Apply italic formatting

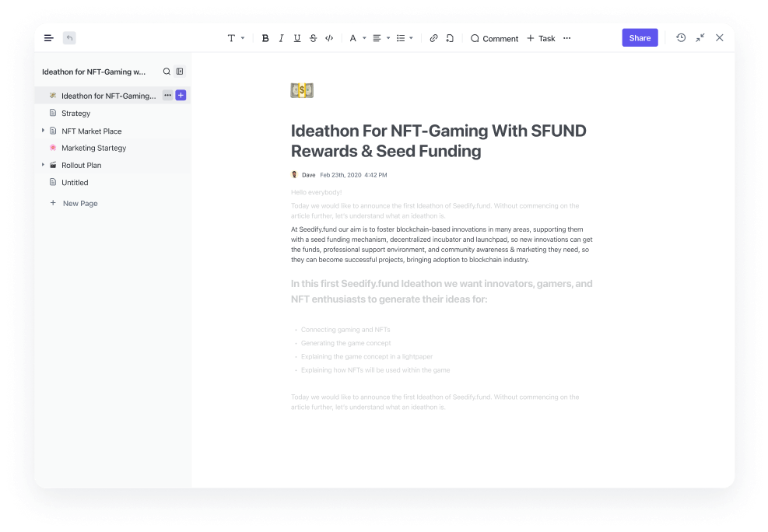point(281,37)
